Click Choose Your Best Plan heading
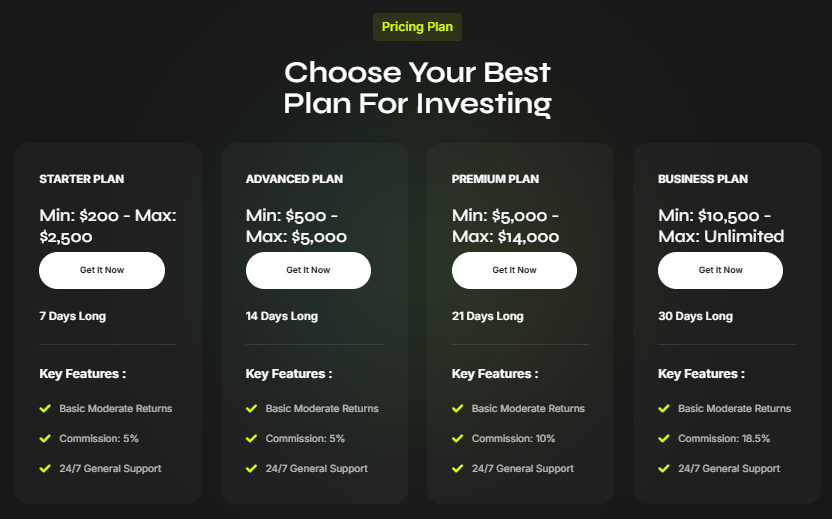This screenshot has height=519, width=832. (417, 88)
